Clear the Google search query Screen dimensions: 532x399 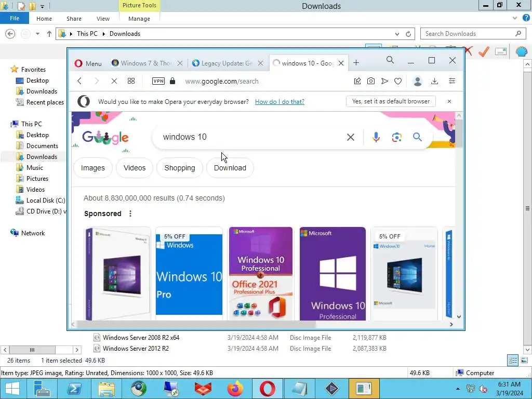(x=351, y=137)
